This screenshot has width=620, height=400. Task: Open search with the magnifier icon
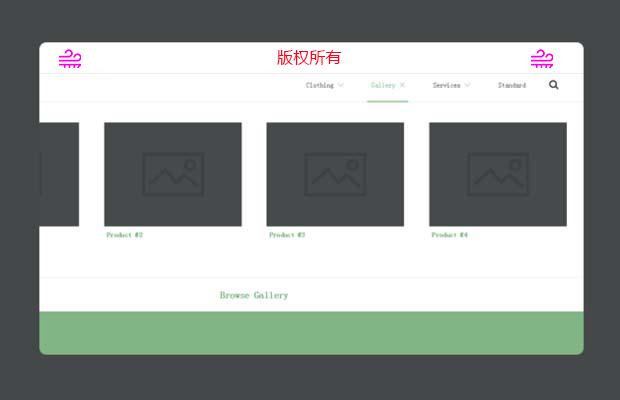click(x=554, y=85)
